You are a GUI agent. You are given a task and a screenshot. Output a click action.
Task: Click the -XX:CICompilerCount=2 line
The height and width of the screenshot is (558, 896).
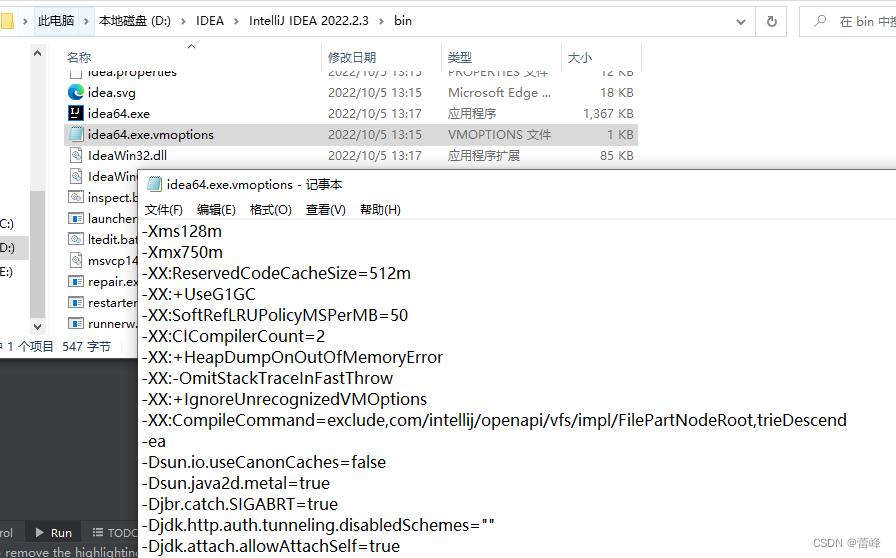(x=233, y=336)
